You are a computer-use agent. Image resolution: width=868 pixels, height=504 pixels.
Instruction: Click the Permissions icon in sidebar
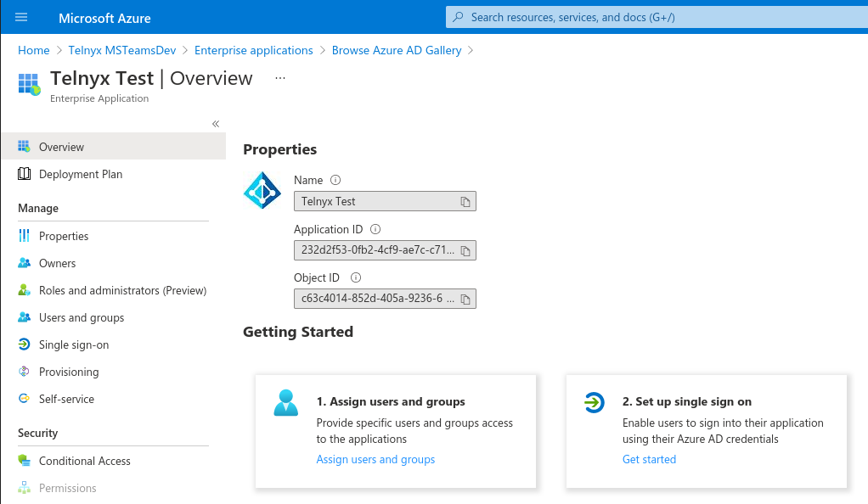[x=24, y=487]
